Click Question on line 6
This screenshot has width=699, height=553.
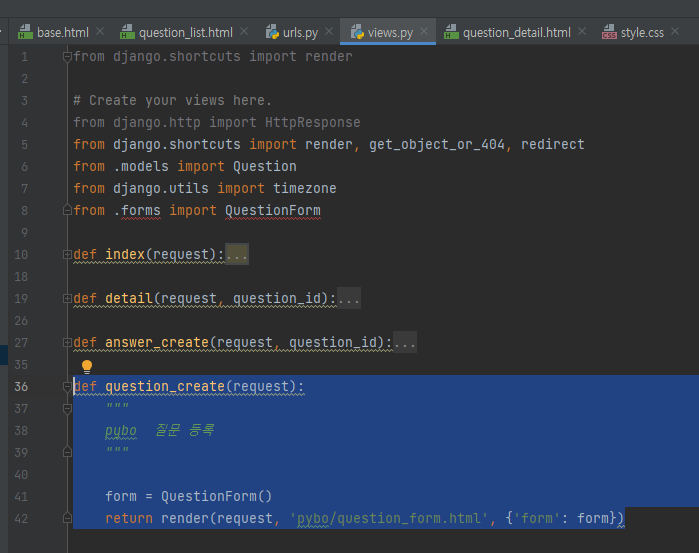point(265,166)
